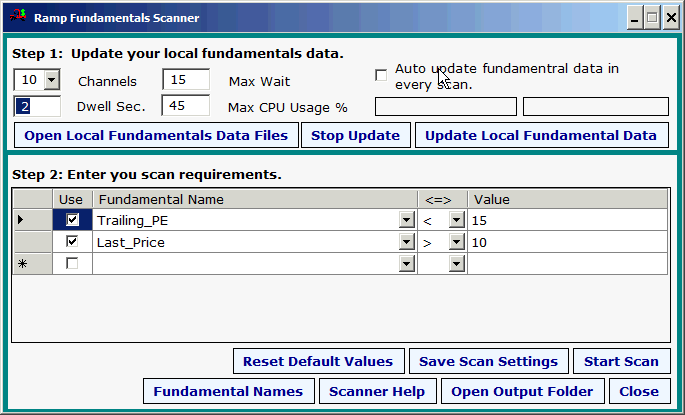Close window via title bar X
Viewport: 685px width, 415px height.
point(671,17)
